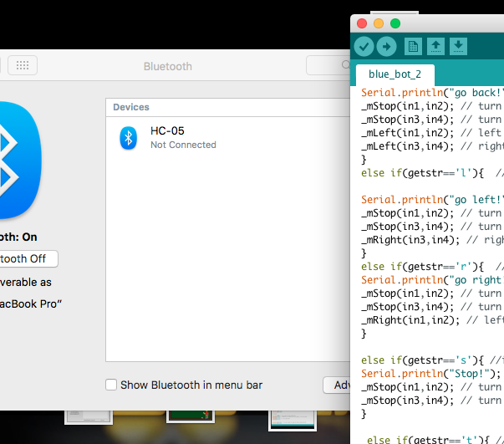The width and height of the screenshot is (504, 444).
Task: Maximize the Arduino window with green button
Action: tap(395, 23)
